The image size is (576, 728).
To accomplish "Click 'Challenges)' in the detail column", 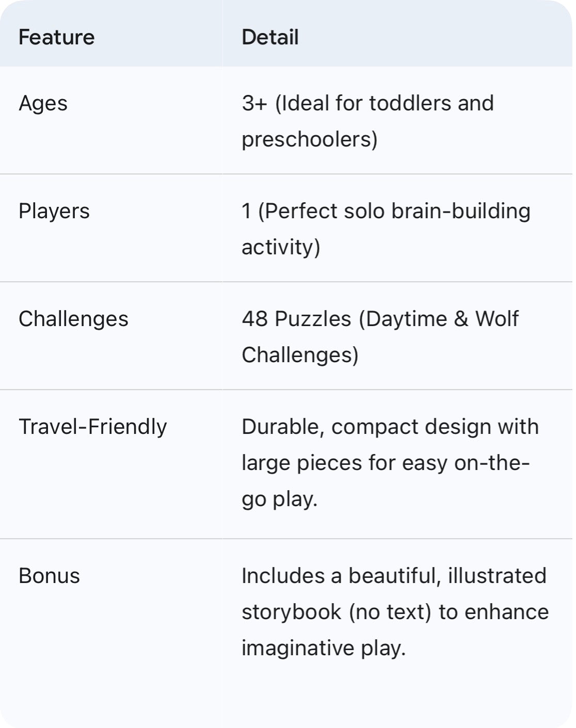I will pos(300,355).
